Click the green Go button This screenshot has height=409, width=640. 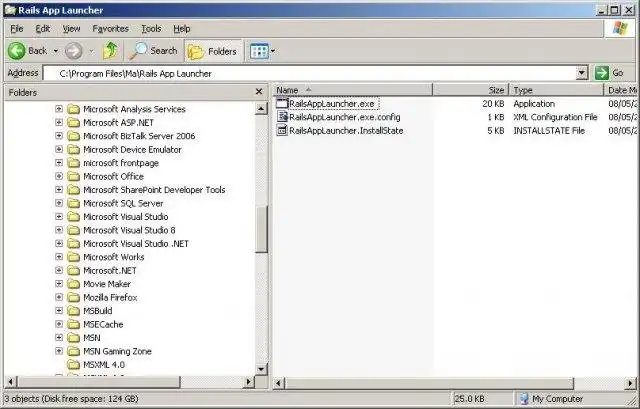[x=609, y=73]
